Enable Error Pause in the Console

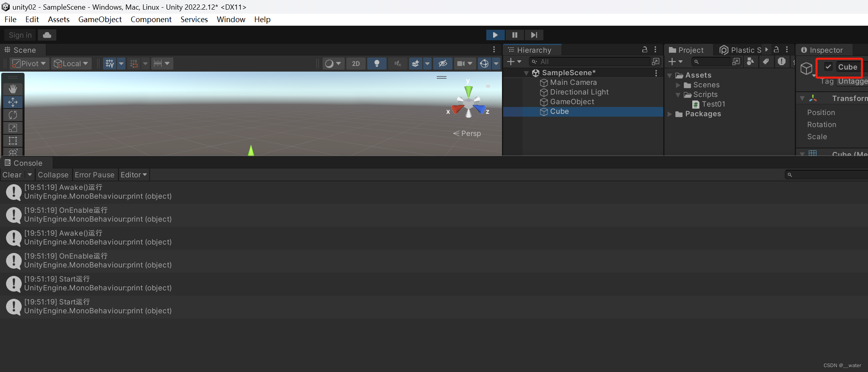pyautogui.click(x=95, y=175)
